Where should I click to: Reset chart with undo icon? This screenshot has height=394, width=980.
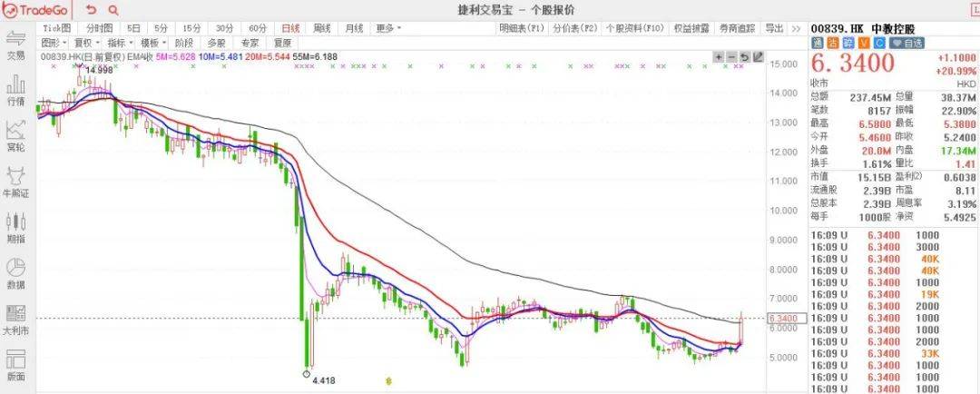[744, 57]
